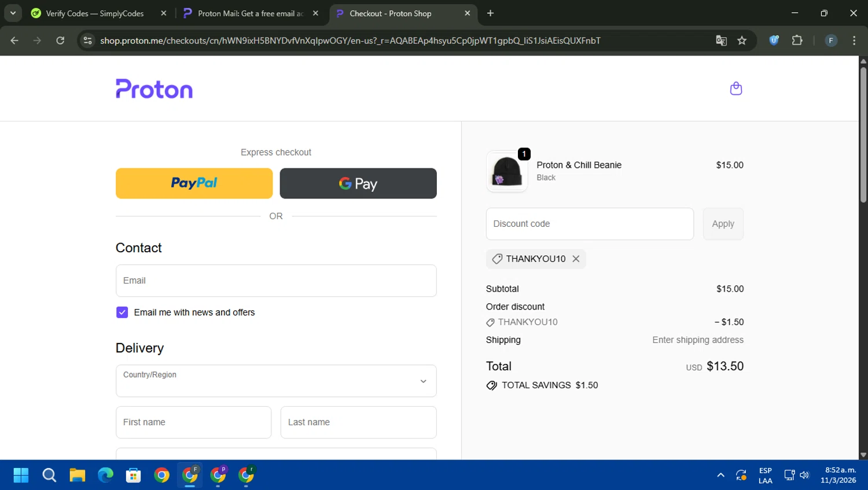
Task: Click the Proton & Chill Beanie title
Action: (579, 165)
